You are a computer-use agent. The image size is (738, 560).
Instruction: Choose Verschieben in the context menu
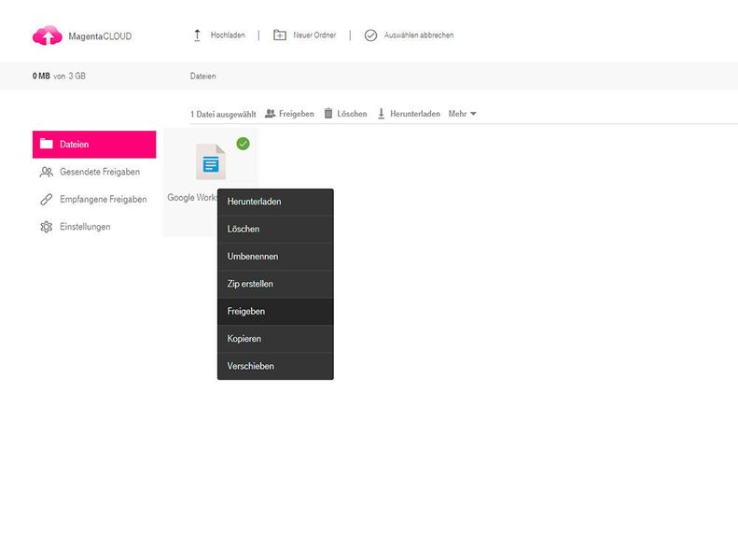[x=275, y=366]
